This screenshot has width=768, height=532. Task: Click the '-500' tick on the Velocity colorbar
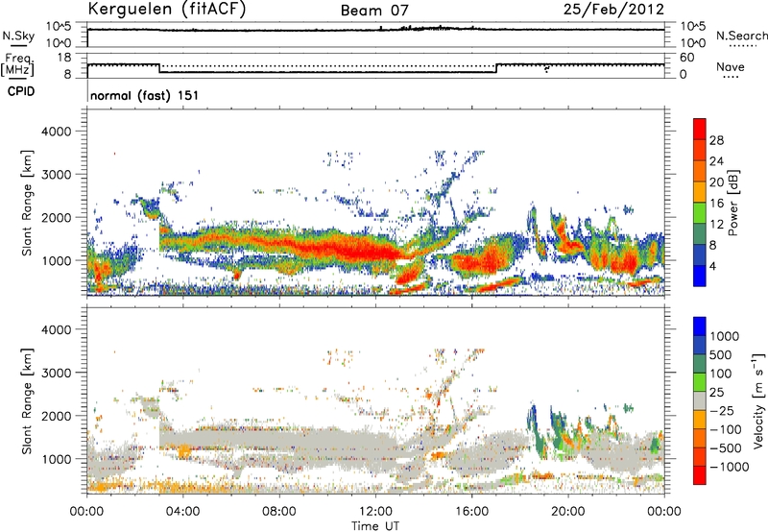(x=725, y=448)
